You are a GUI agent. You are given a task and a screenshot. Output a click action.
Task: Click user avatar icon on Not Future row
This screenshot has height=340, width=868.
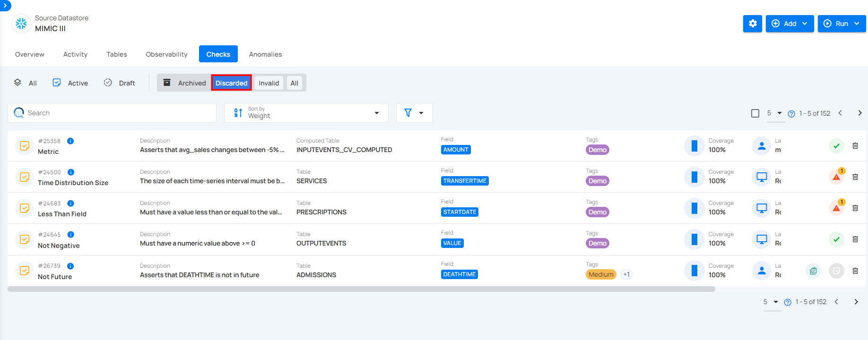pos(762,271)
